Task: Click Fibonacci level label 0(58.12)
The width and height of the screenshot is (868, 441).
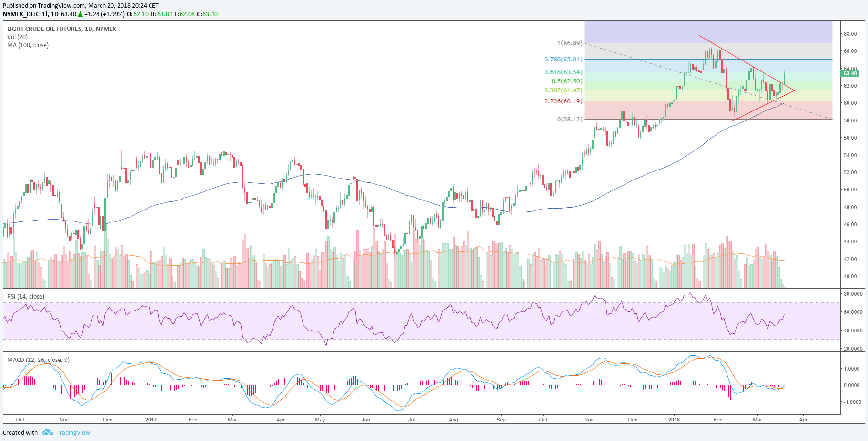Action: point(570,119)
